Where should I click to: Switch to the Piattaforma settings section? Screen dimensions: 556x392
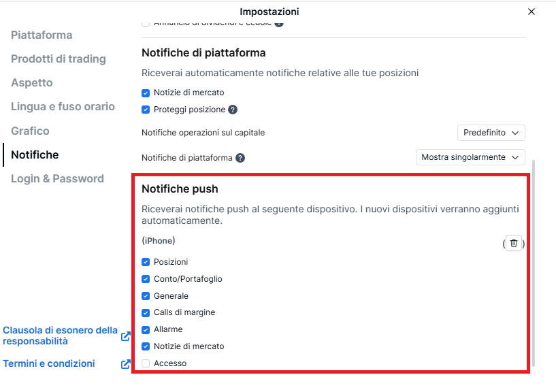(x=42, y=35)
